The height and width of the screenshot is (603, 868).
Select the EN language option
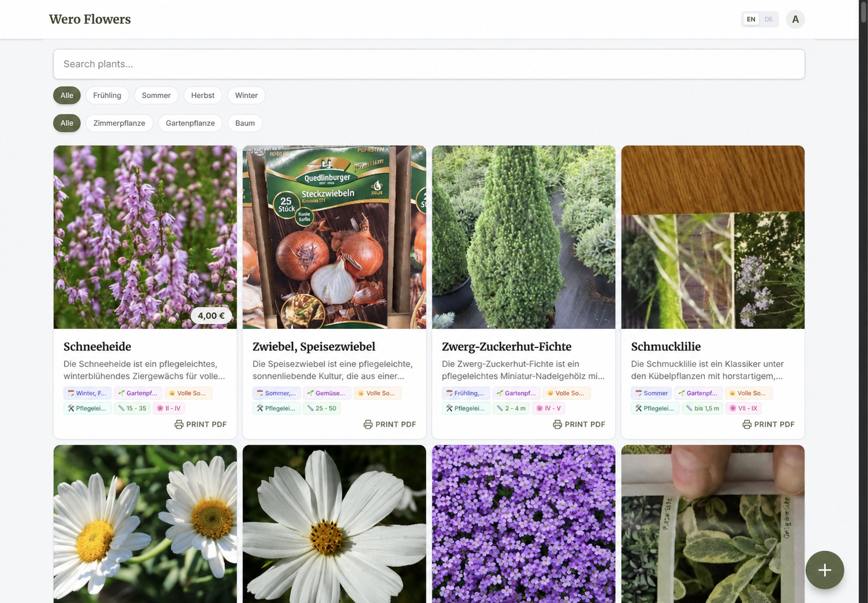click(751, 19)
